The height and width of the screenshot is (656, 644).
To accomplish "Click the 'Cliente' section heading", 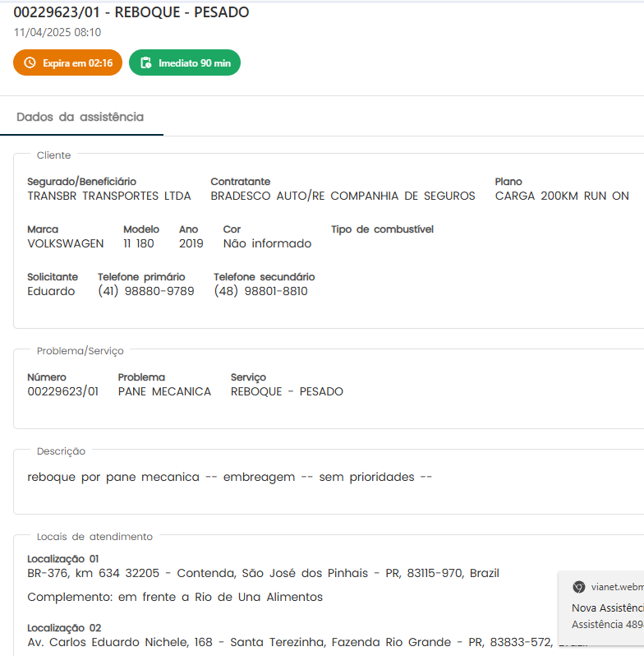I will [54, 155].
